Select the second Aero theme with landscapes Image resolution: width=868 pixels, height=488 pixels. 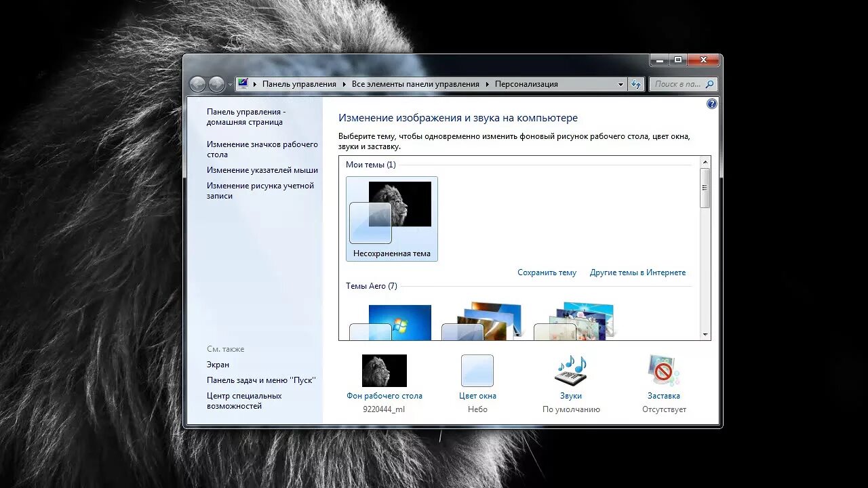[x=484, y=321]
